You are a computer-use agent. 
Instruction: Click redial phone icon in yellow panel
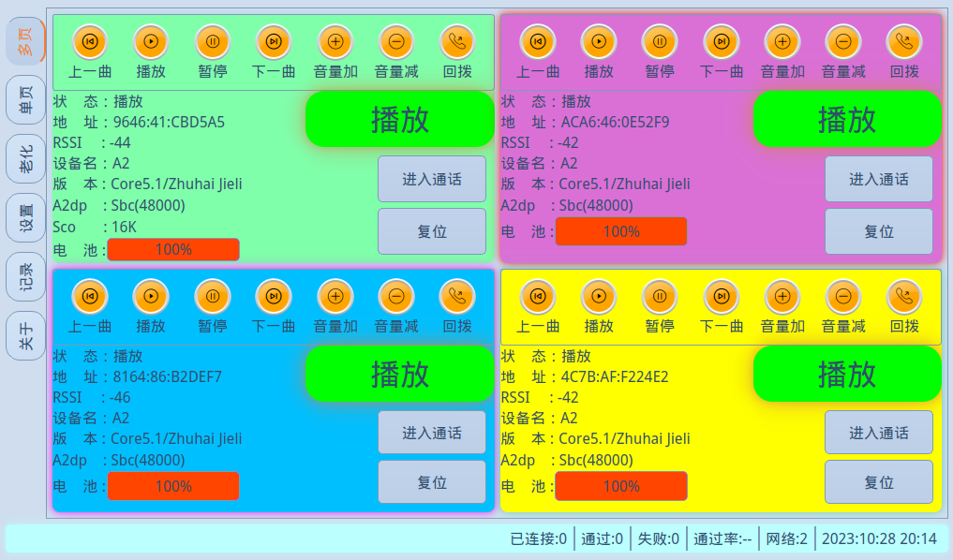(904, 297)
